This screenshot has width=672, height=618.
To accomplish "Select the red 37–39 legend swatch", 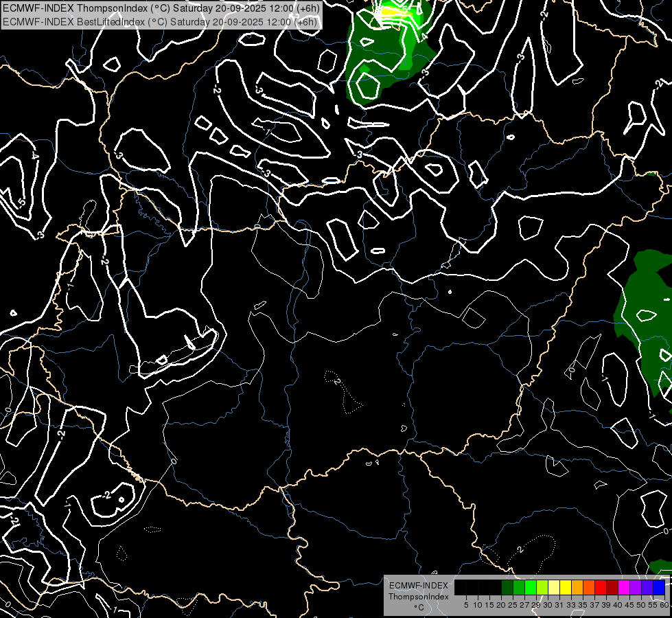I will (x=601, y=587).
